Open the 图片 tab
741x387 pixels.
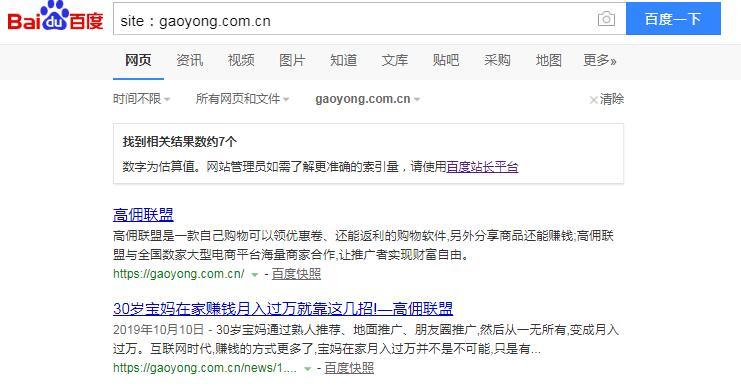tap(292, 60)
